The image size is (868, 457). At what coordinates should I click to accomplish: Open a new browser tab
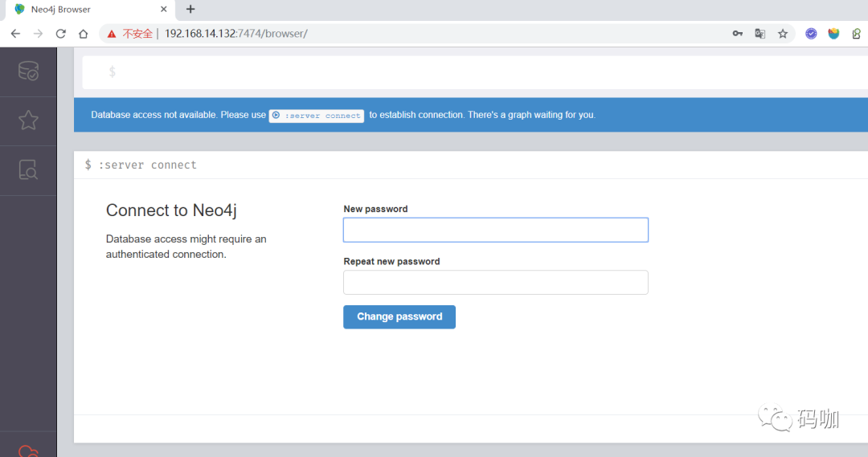pyautogui.click(x=190, y=10)
